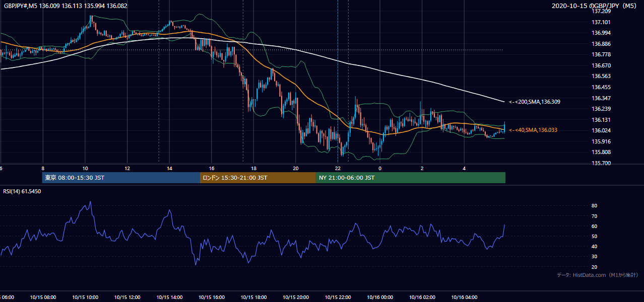Screen dimensions: 644x302
Task: Click price axis value 136.563
Action: click(x=601, y=76)
